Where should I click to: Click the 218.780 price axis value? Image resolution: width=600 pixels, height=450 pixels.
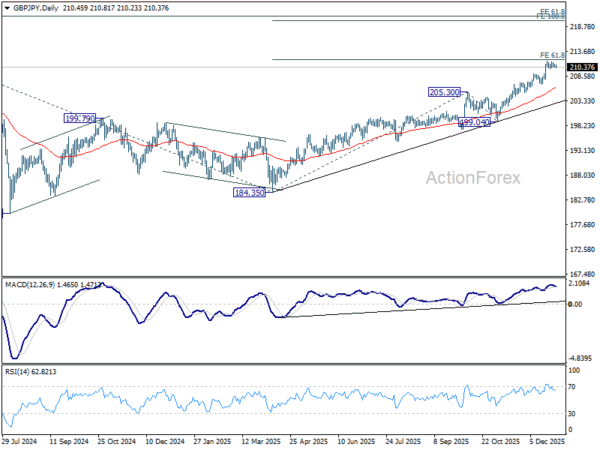pos(581,28)
